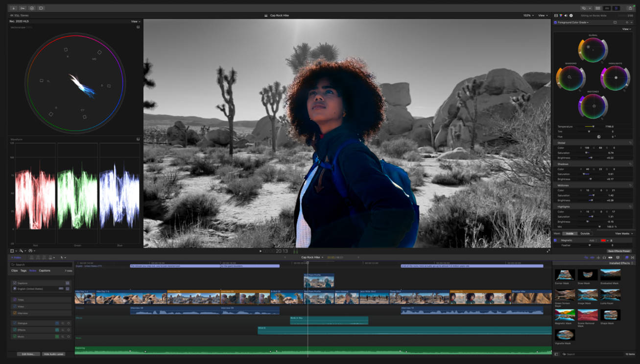Screen dimensions: 640x364
Task: Open the Share export icon in toolbar
Action: pyautogui.click(x=630, y=8)
